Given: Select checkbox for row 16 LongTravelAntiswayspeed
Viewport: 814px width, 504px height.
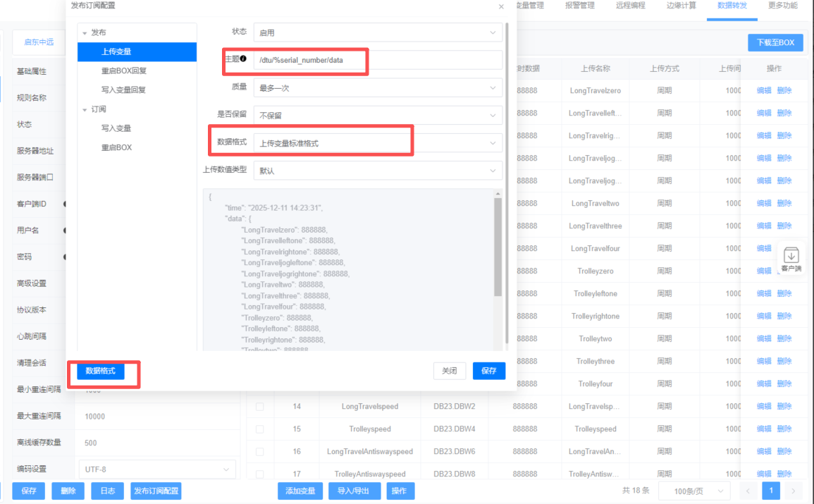Looking at the screenshot, I should pos(260,452).
